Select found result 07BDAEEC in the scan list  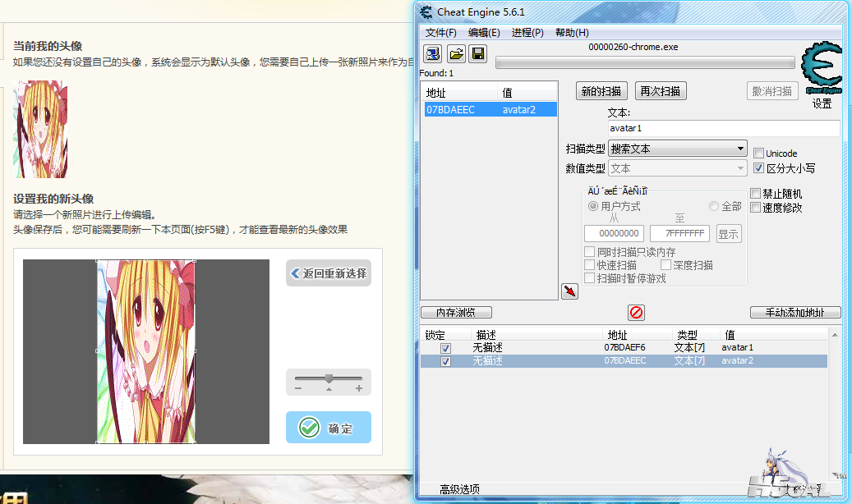click(x=490, y=110)
